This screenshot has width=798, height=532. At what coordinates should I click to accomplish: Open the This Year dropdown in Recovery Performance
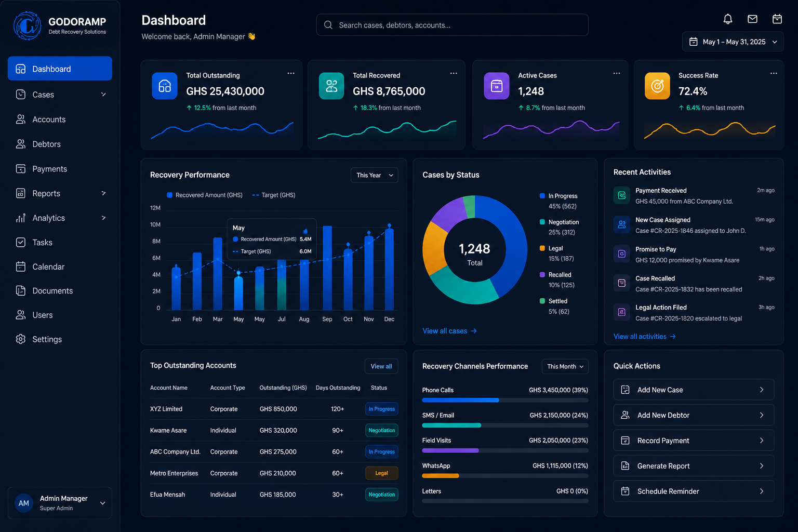tap(375, 175)
